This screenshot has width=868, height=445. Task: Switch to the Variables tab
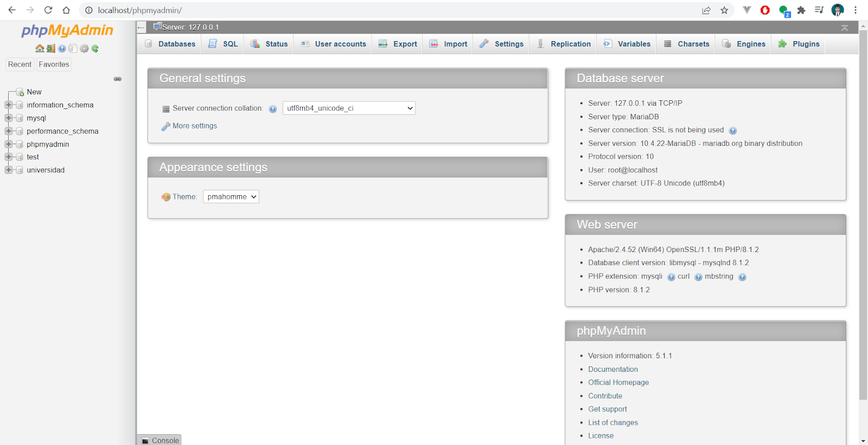(627, 44)
